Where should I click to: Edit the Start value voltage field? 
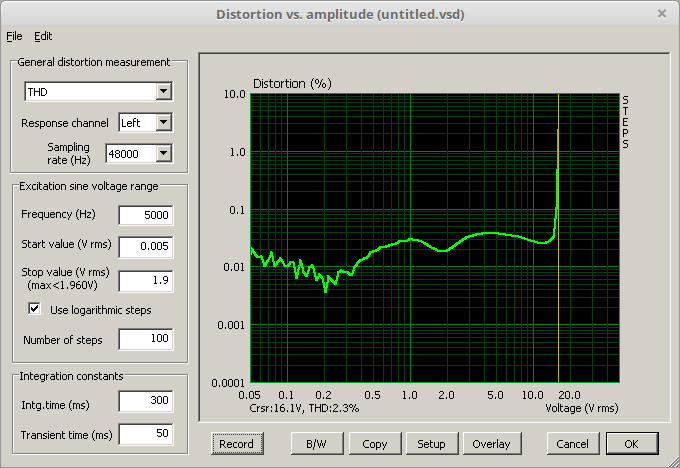point(145,246)
